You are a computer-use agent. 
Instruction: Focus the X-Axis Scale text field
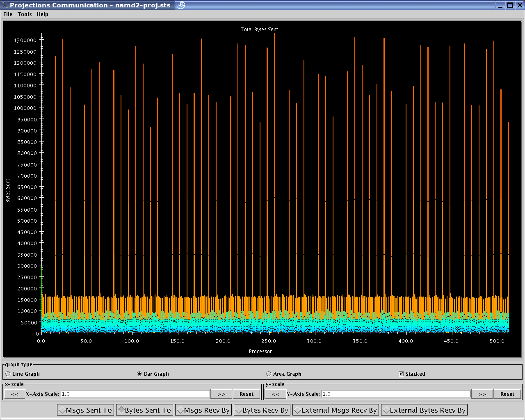pos(135,394)
